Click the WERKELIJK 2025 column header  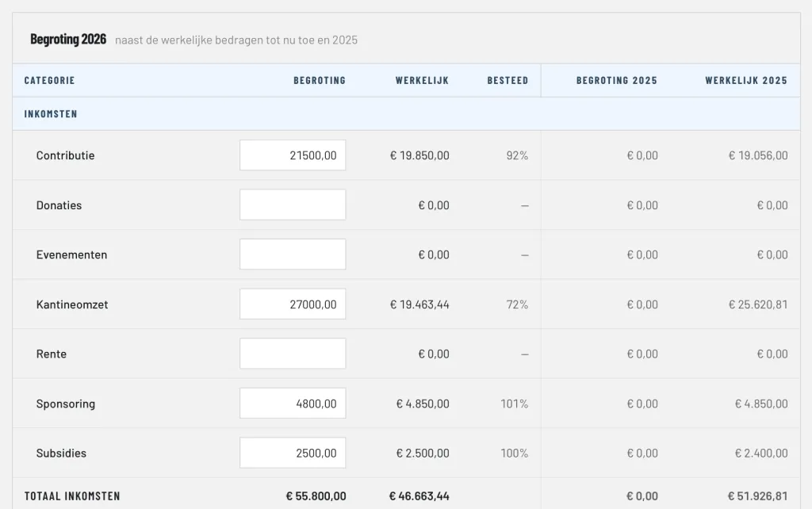point(746,80)
